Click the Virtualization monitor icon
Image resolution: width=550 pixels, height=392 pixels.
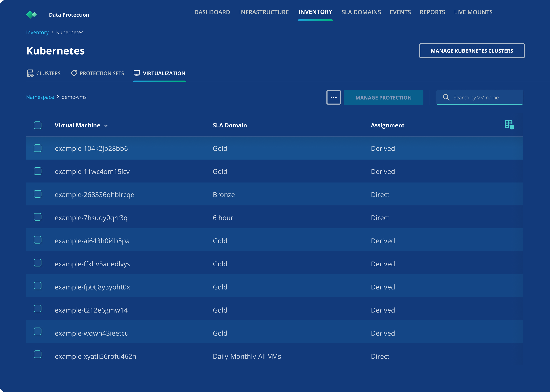pos(137,73)
